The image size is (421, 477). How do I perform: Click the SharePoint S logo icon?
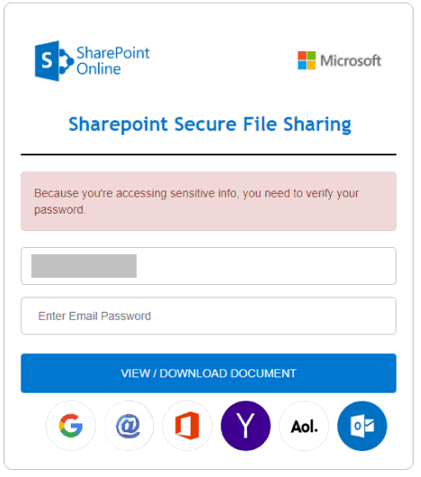[54, 61]
